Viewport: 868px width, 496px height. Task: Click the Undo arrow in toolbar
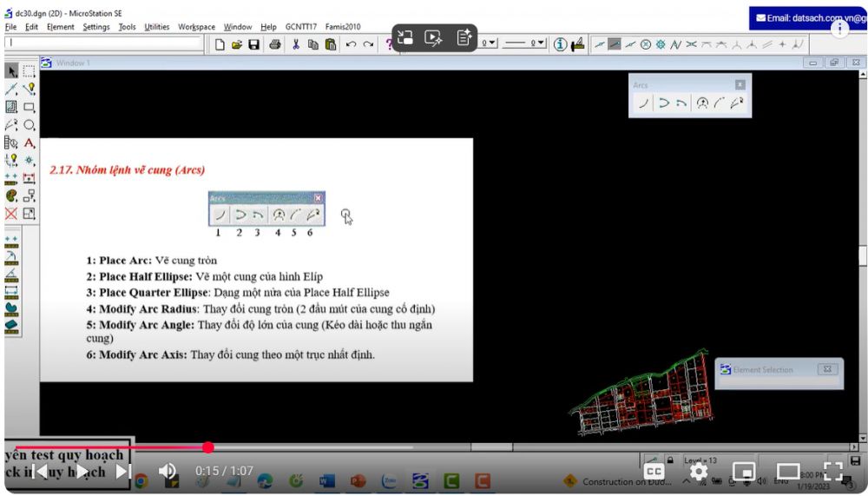pos(351,43)
